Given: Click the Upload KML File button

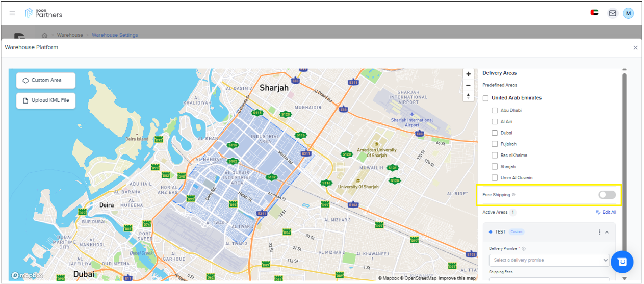Looking at the screenshot, I should tap(46, 100).
